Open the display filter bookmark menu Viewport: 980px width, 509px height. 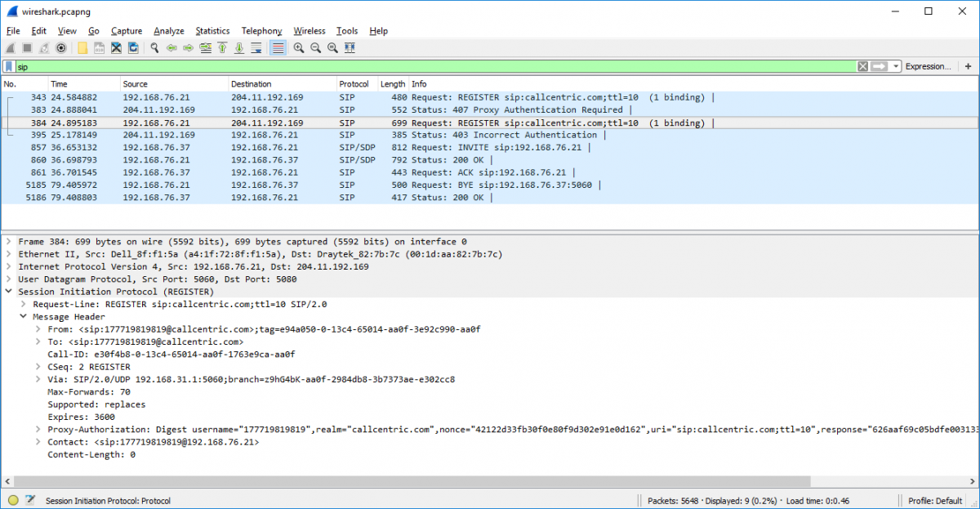(9, 66)
